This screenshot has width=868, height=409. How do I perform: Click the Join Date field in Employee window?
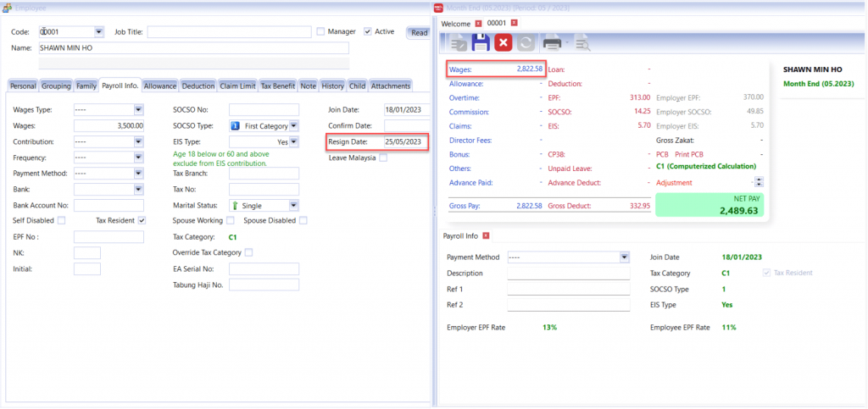coord(407,109)
